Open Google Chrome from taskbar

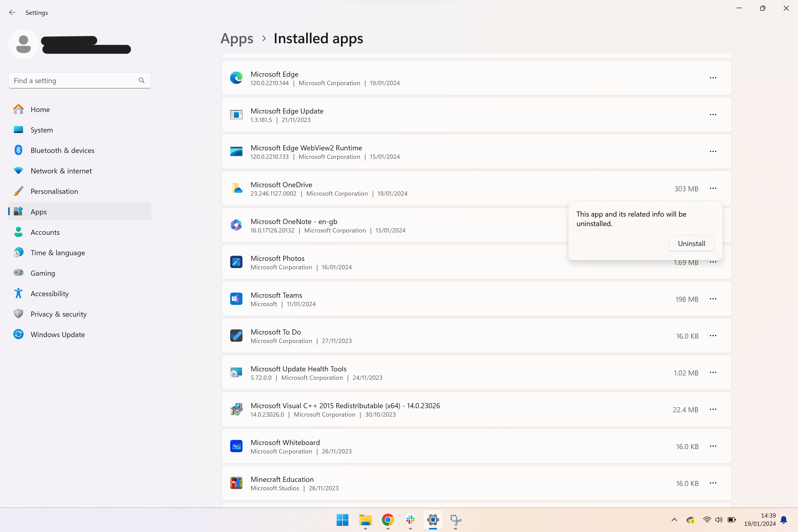tap(388, 520)
